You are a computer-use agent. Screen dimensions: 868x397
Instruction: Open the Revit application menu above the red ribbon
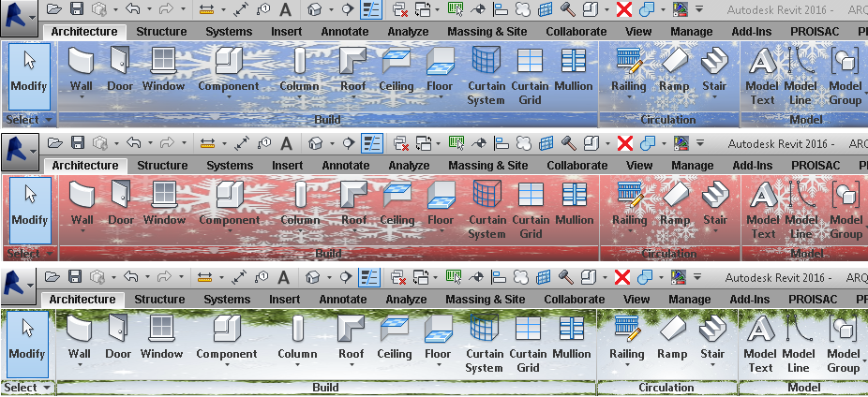coord(20,152)
